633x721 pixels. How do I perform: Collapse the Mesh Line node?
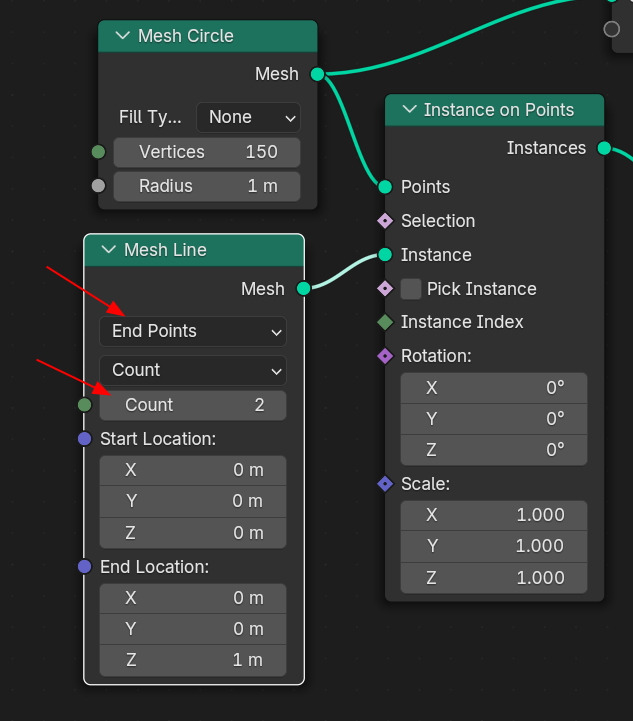point(108,250)
